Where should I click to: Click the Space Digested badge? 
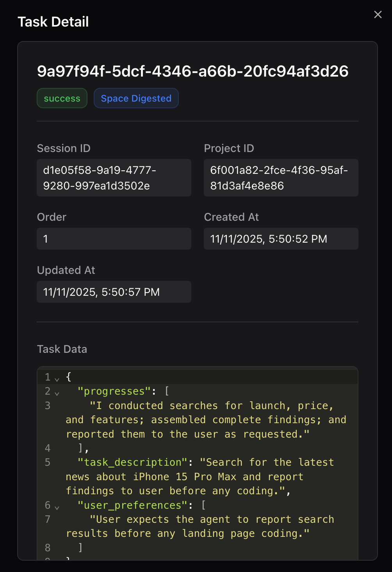[x=136, y=98]
